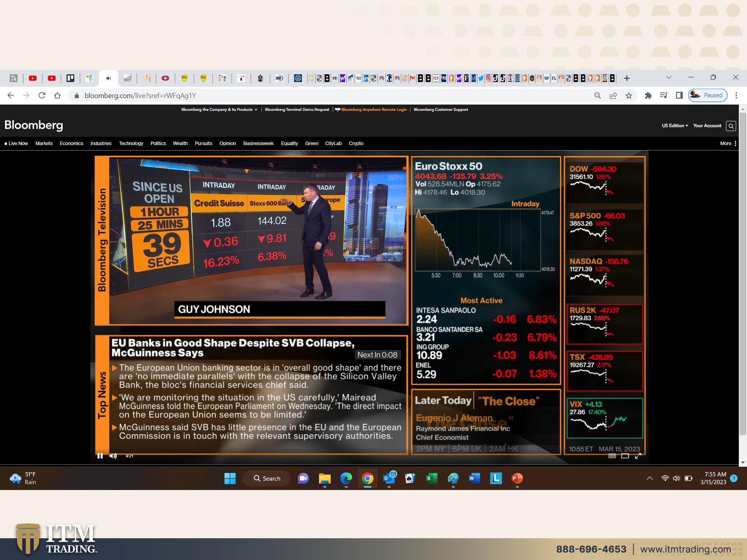Go back to the previous page
Image resolution: width=747 pixels, height=560 pixels.
(11, 95)
